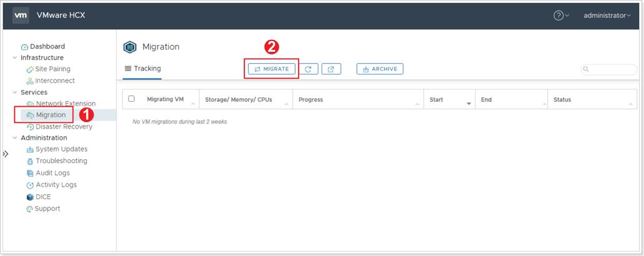The height and width of the screenshot is (256, 644).
Task: Switch to the Tracking tab
Action: [143, 69]
